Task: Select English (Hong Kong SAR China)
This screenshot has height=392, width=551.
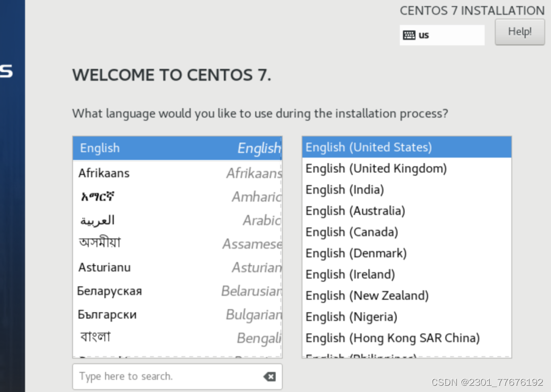Action: (392, 338)
